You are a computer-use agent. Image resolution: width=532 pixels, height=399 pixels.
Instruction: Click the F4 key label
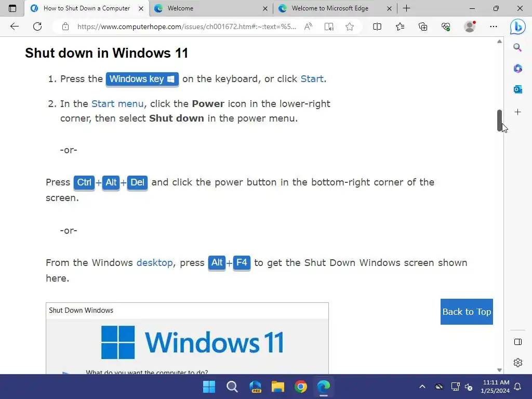[242, 262]
